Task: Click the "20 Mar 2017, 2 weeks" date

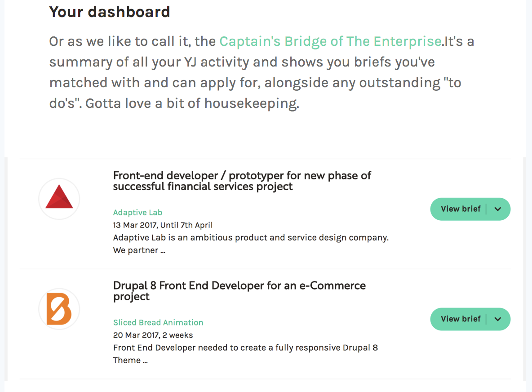Action: [153, 335]
